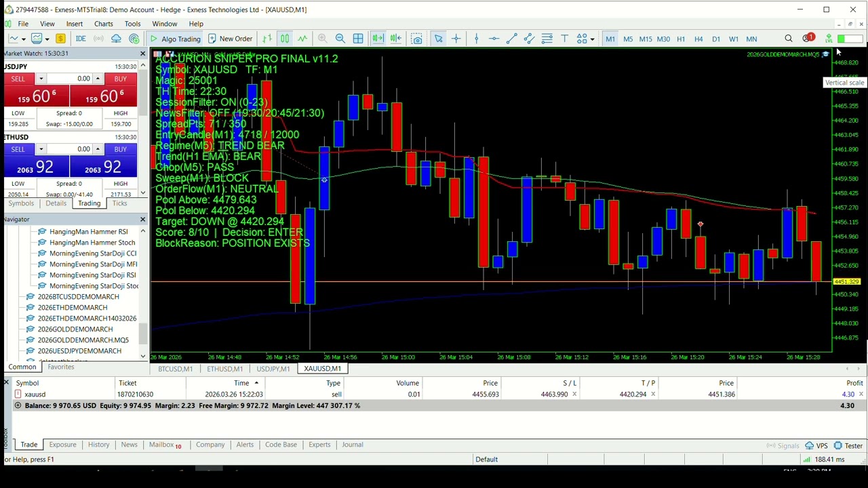Select the cursor pointer tool

[x=439, y=39]
